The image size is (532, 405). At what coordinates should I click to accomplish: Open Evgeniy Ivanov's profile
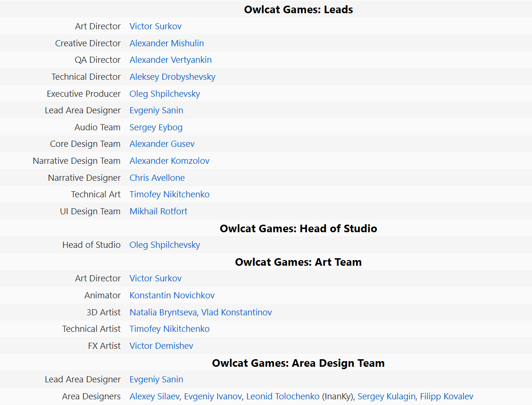click(x=213, y=397)
